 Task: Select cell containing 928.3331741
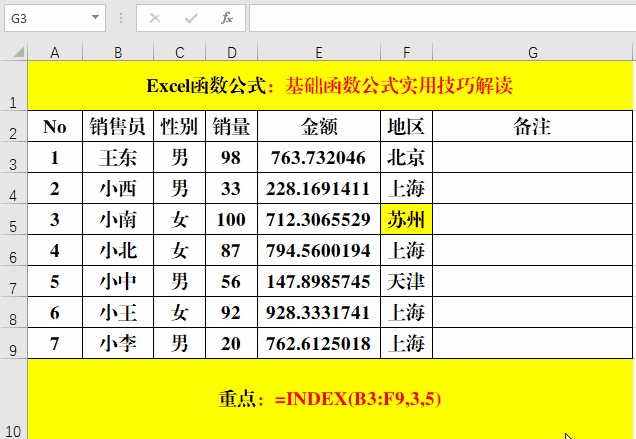pyautogui.click(x=318, y=313)
